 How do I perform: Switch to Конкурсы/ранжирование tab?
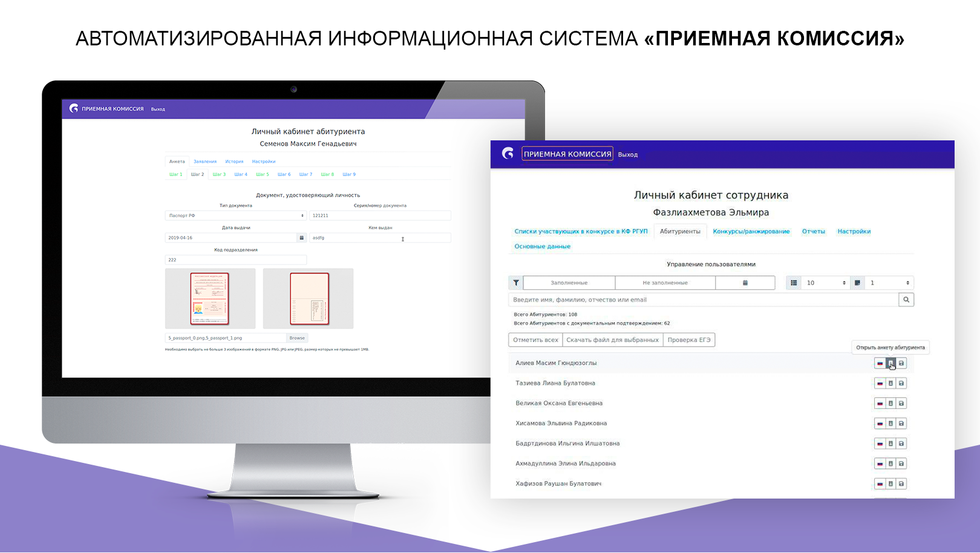tap(751, 231)
